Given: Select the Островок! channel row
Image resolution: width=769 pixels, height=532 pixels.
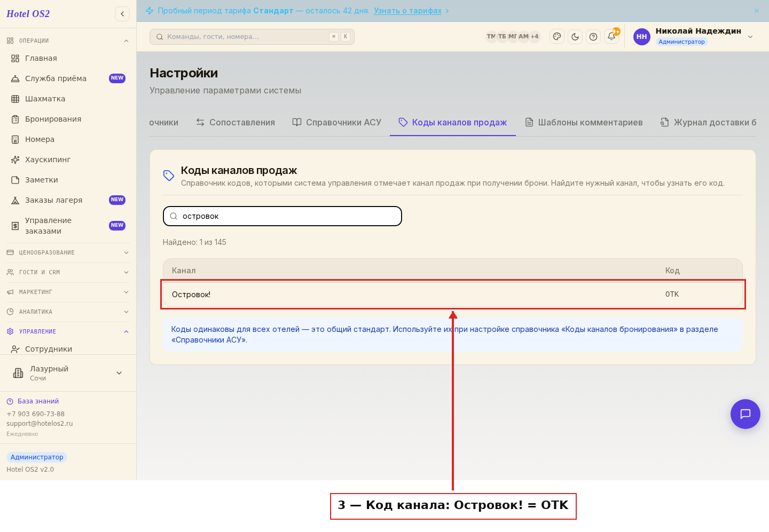Looking at the screenshot, I should (453, 294).
